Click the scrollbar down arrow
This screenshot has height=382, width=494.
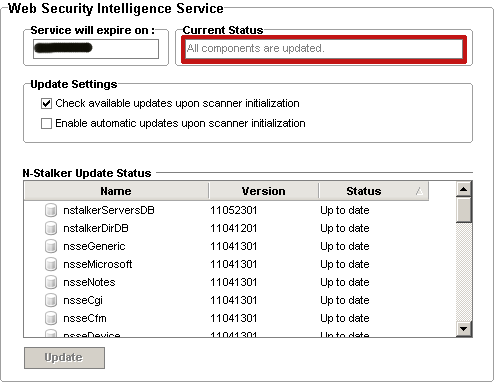pos(464,329)
